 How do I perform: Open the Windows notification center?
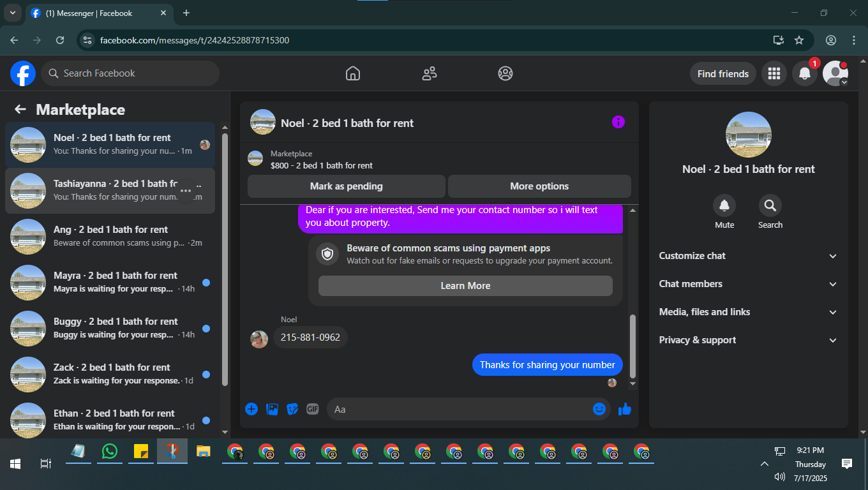[x=847, y=464]
